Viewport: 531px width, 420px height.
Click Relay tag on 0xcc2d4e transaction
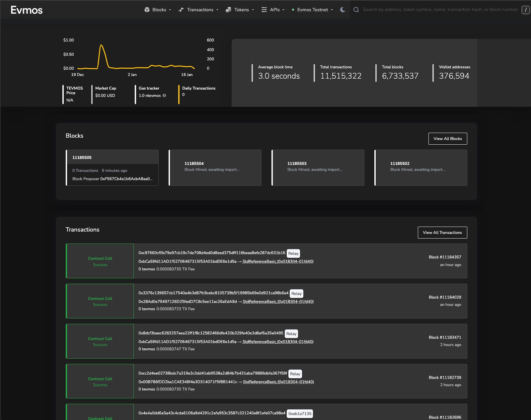295,374
